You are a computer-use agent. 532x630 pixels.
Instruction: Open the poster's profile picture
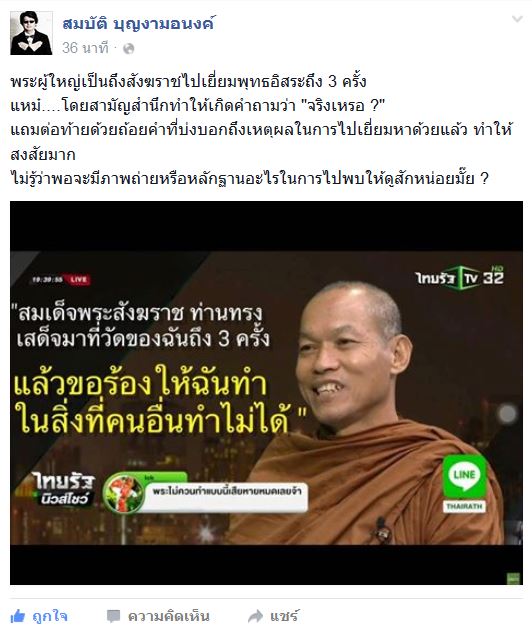pyautogui.click(x=31, y=33)
